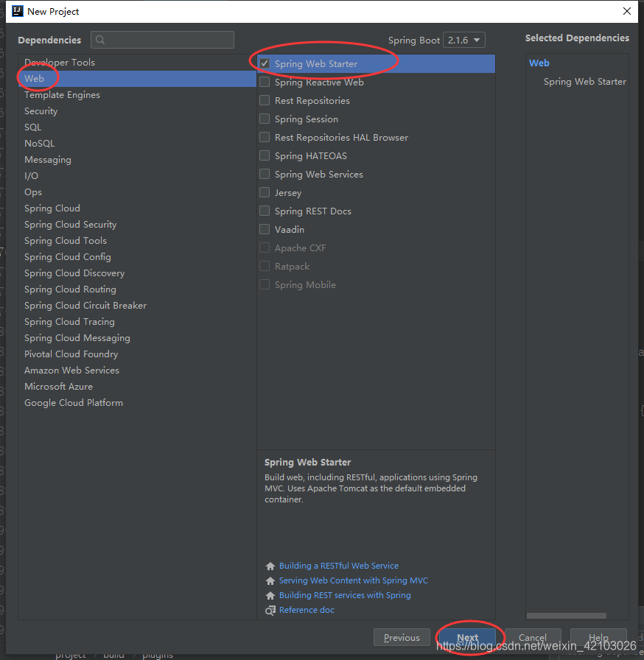644x660 pixels.
Task: Choose Spring Cloud Routing category
Action: coord(137,289)
